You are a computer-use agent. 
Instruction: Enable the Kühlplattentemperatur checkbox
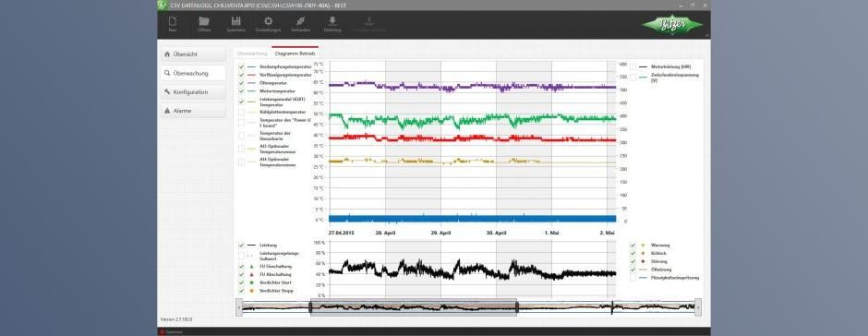[x=241, y=112]
